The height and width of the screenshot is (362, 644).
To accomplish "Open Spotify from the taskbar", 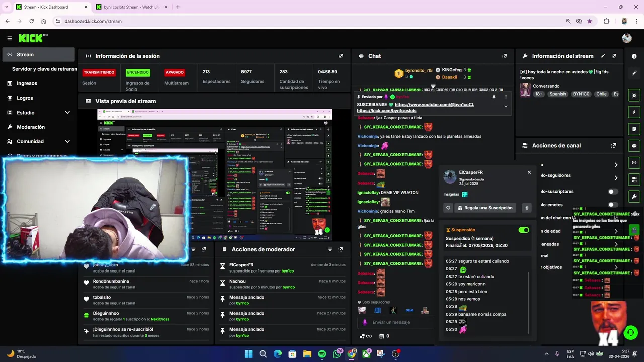I will [x=322, y=354].
